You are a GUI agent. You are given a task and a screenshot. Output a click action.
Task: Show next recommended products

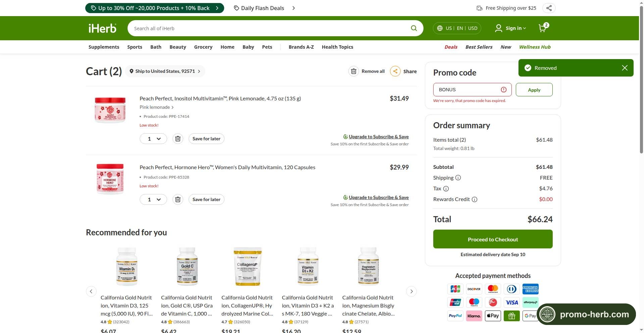tap(411, 291)
